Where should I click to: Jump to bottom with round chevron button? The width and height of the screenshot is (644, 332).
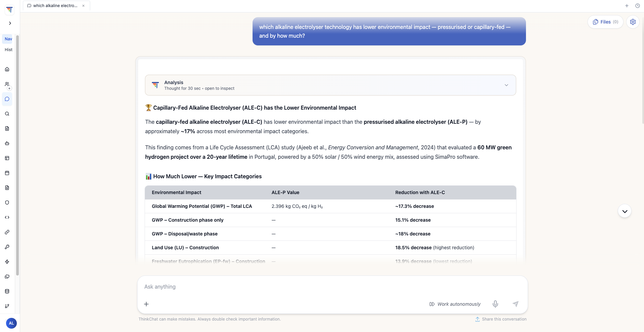tap(624, 211)
